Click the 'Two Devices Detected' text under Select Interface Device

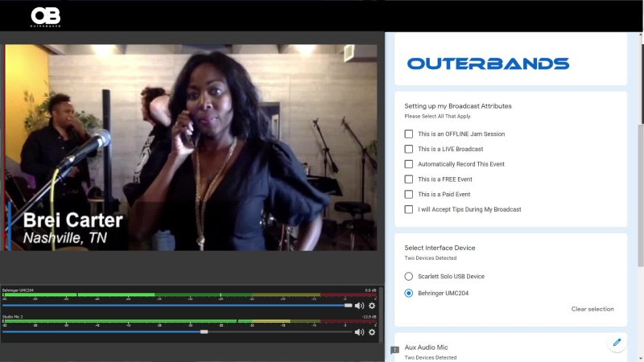tap(430, 258)
